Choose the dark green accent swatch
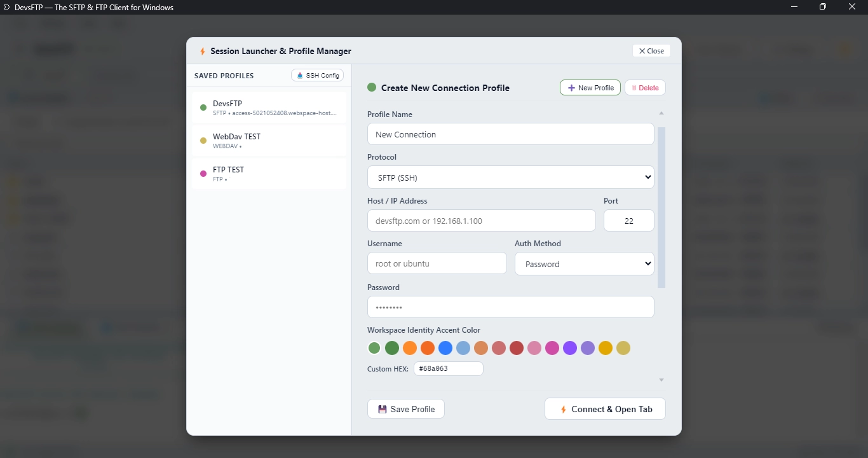Viewport: 868px width, 458px height. 392,348
